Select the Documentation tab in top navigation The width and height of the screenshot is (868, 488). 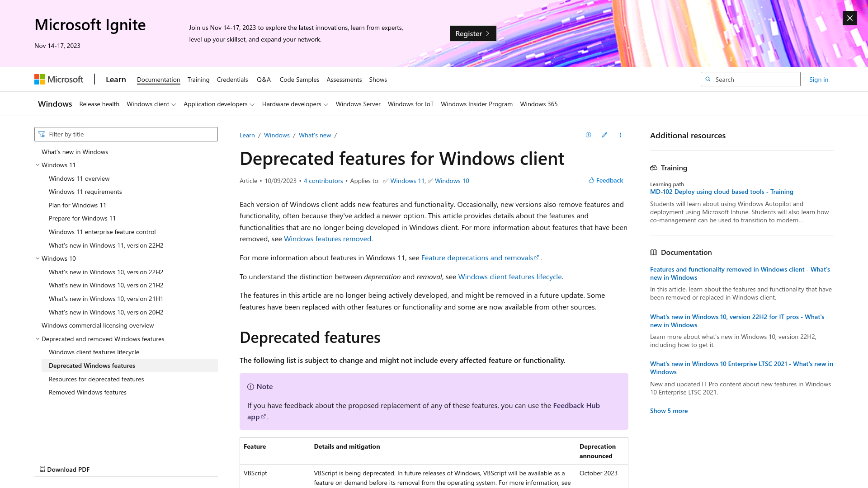(159, 79)
